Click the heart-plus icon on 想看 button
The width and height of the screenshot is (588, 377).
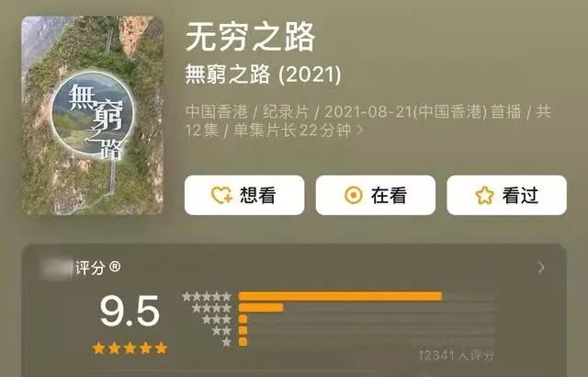tap(221, 195)
